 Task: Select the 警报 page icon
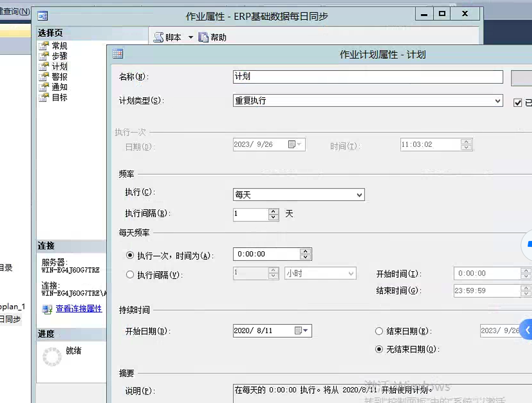click(44, 77)
